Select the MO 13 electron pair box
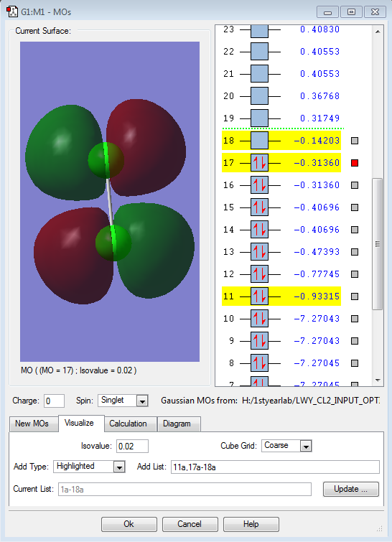 [259, 252]
